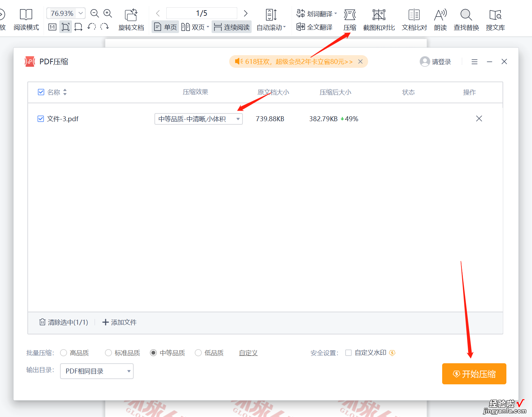Rotate view counterclockwise
This screenshot has height=417, width=532.
click(x=92, y=27)
